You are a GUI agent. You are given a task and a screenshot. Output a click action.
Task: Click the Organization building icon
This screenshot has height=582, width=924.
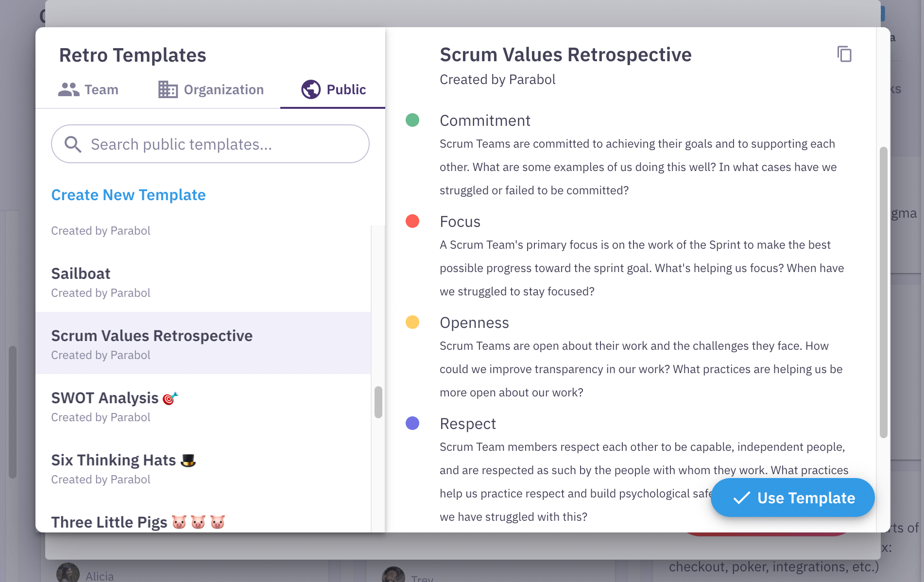tap(168, 89)
